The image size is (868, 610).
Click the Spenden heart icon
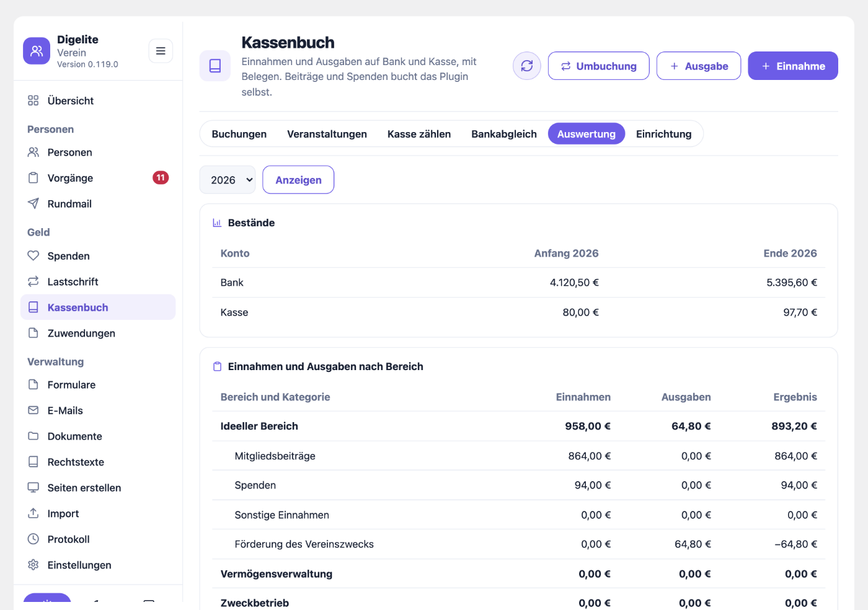click(33, 255)
